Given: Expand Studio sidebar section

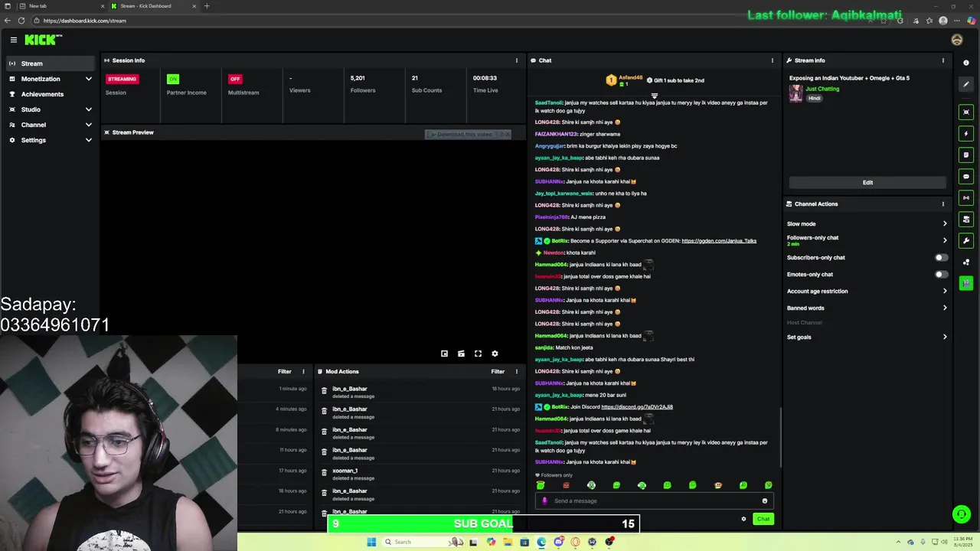Looking at the screenshot, I should point(51,109).
